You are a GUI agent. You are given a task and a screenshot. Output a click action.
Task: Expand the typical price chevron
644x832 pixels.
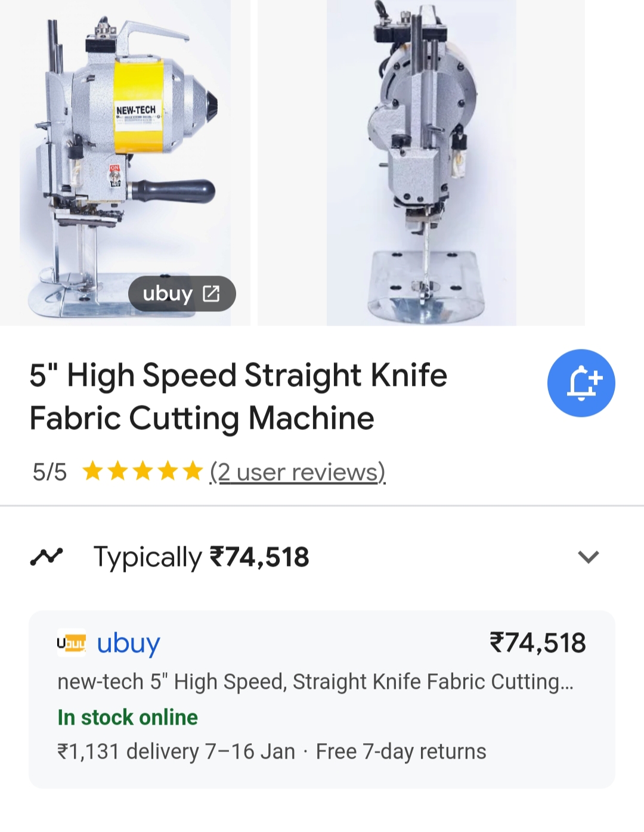tap(588, 557)
